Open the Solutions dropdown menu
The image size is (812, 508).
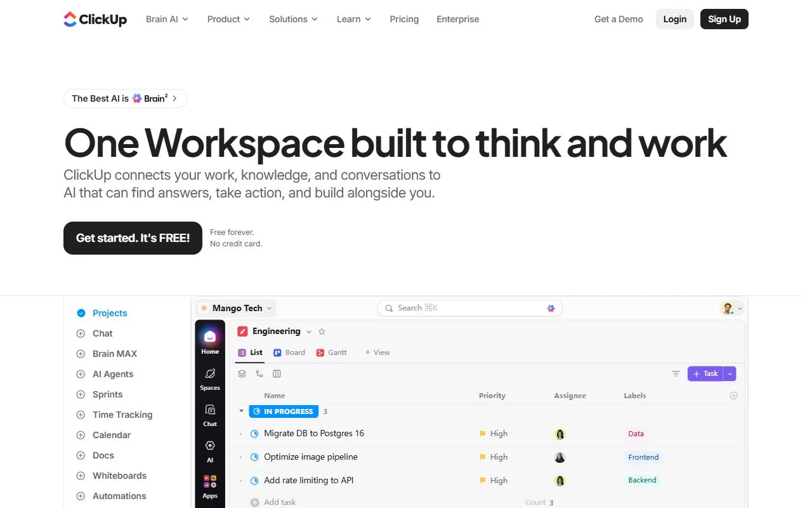293,19
